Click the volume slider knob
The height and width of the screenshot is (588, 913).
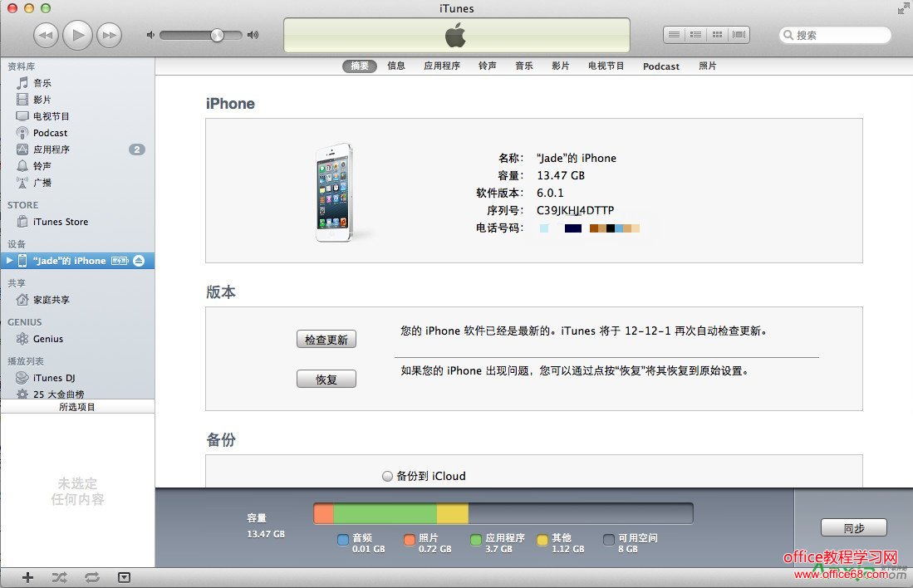click(x=217, y=35)
